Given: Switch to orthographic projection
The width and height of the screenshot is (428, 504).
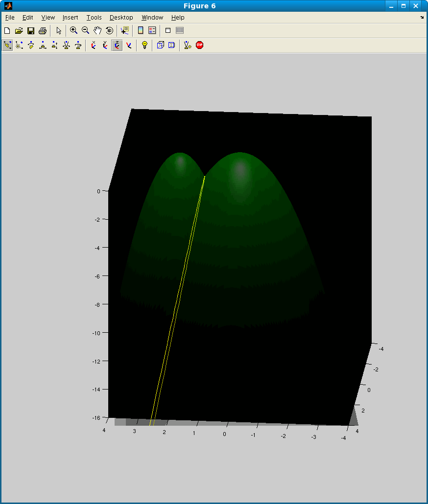Looking at the screenshot, I should (160, 46).
